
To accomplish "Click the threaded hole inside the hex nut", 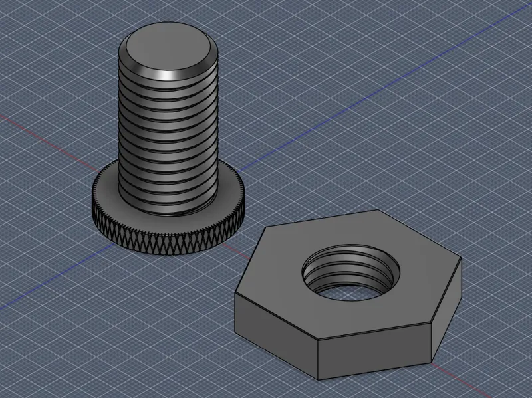I will pos(351,272).
